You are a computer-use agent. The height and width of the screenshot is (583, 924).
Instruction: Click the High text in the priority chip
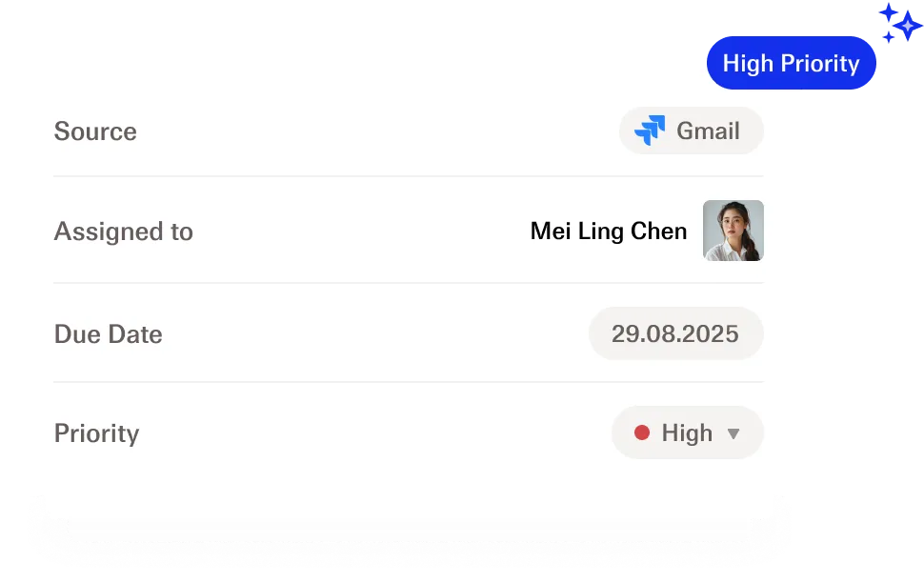click(x=687, y=433)
